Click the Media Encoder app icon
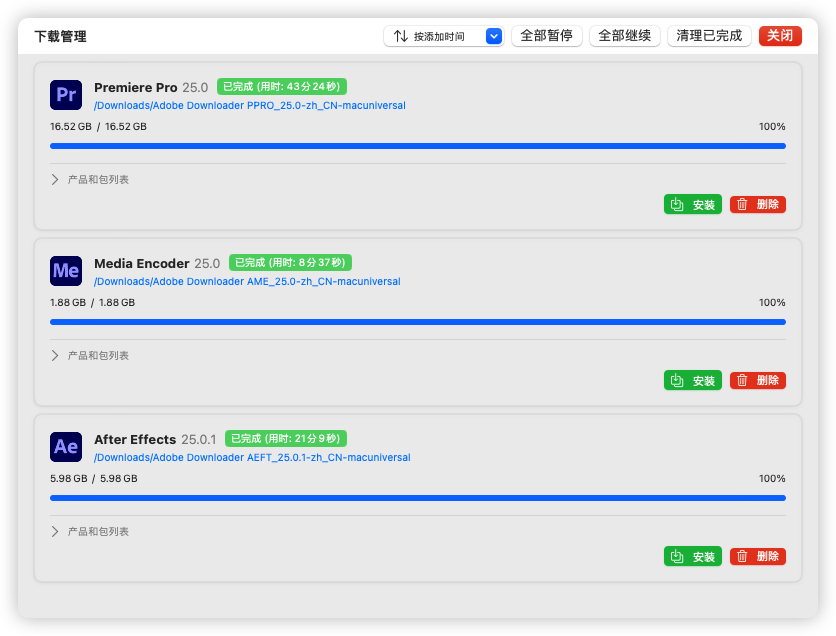Image resolution: width=836 pixels, height=636 pixels. (66, 271)
